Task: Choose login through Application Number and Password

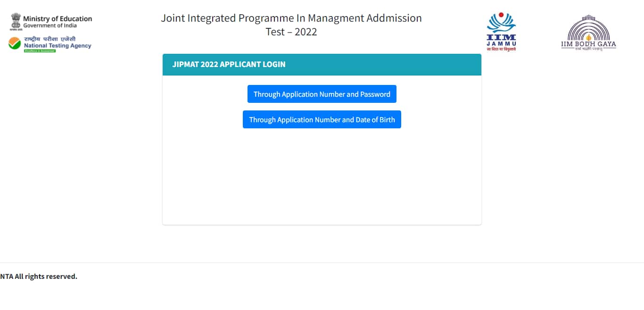Action: coord(322,94)
